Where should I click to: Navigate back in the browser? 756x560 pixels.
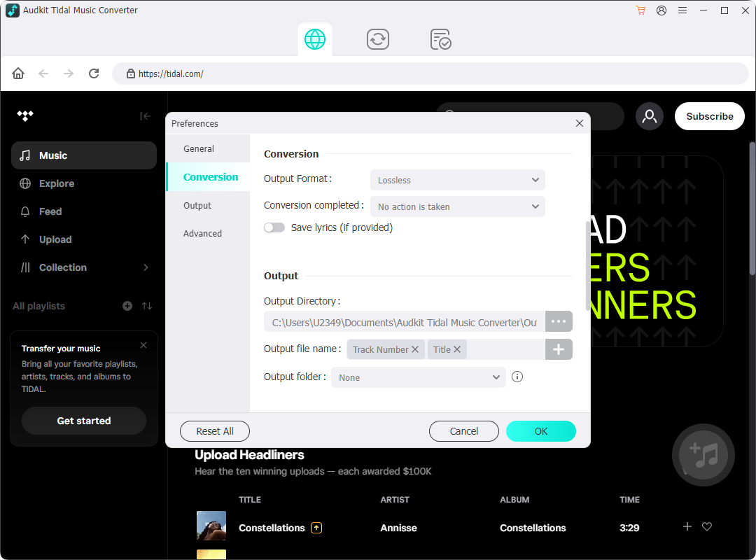(43, 73)
